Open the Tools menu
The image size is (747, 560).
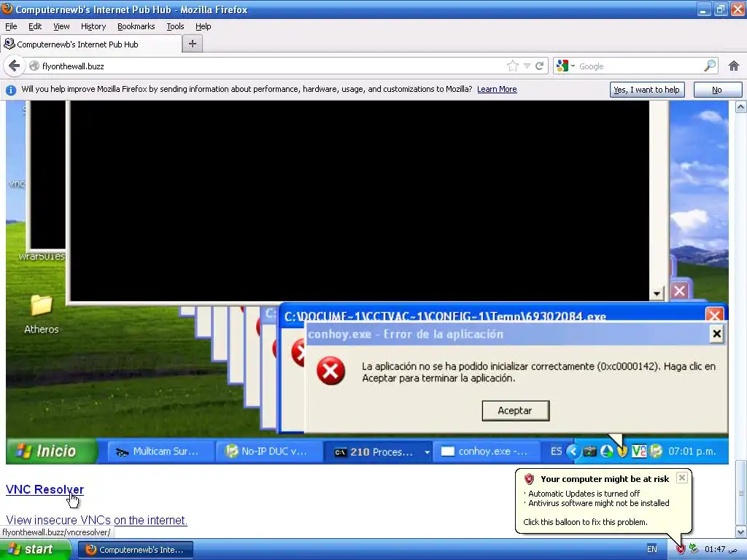tap(175, 26)
